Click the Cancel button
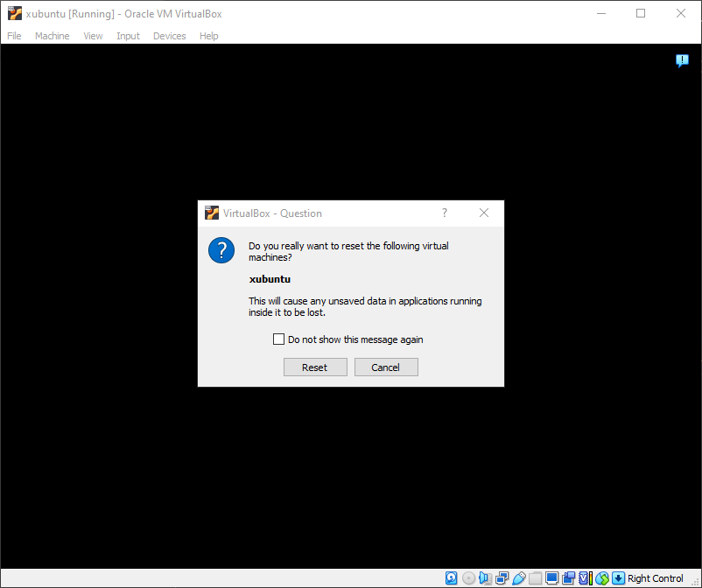 [x=386, y=367]
